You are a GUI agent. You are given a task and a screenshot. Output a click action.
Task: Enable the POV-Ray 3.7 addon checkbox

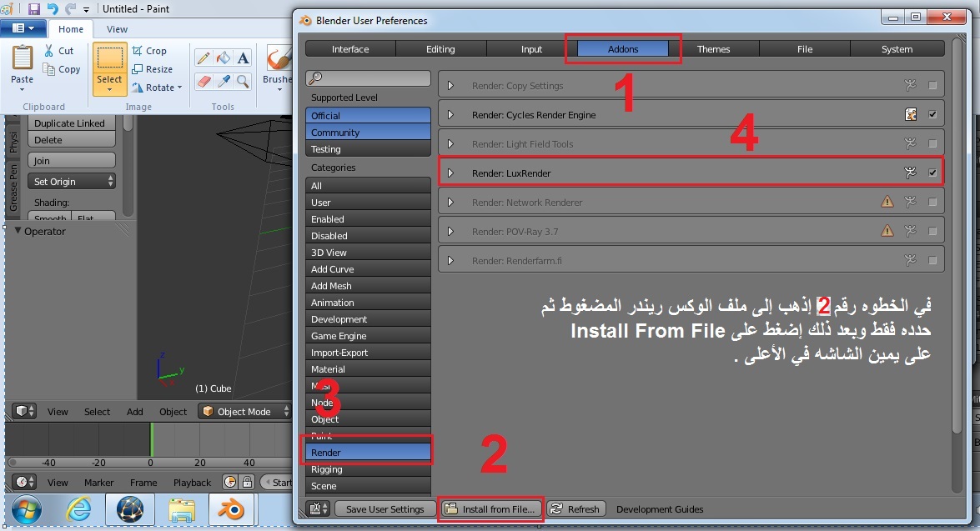[932, 231]
